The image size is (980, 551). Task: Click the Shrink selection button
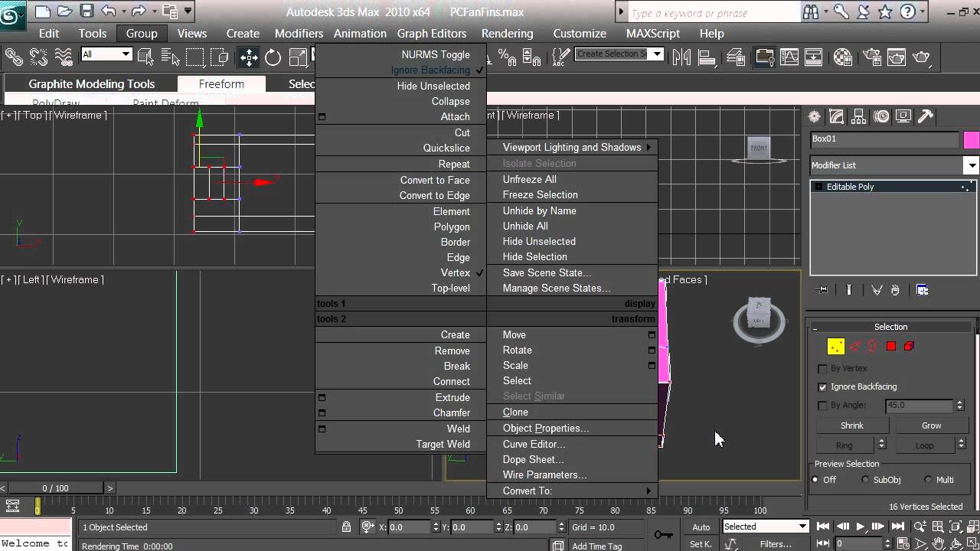[852, 425]
